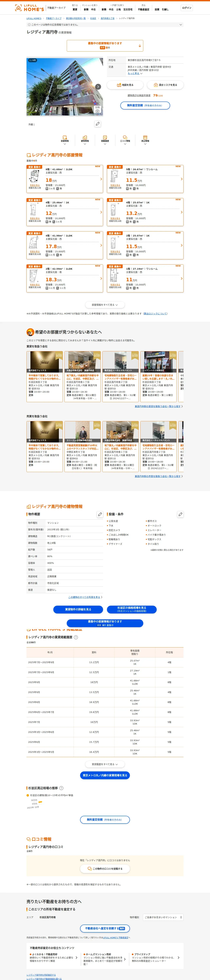Click the ログイン button
The height and width of the screenshot is (980, 210).
187,8
